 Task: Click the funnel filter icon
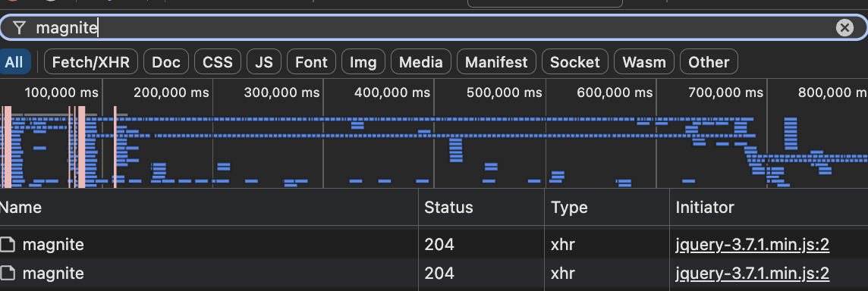tap(20, 28)
